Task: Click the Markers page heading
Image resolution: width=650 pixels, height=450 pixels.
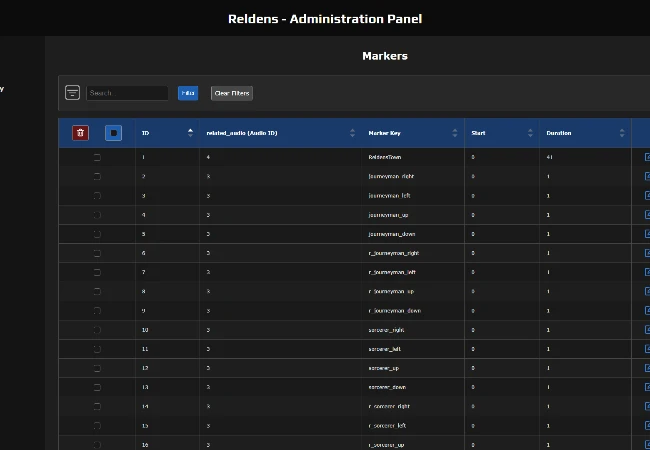Action: click(x=385, y=56)
